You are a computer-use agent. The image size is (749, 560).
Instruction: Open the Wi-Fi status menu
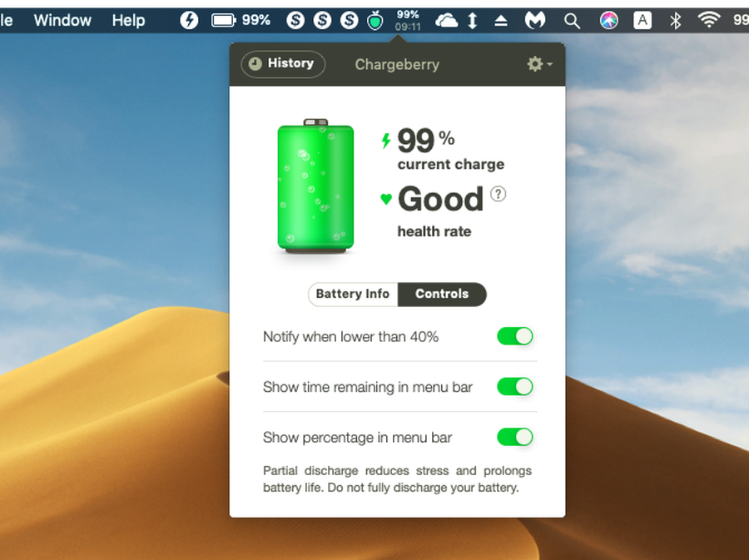pyautogui.click(x=709, y=21)
